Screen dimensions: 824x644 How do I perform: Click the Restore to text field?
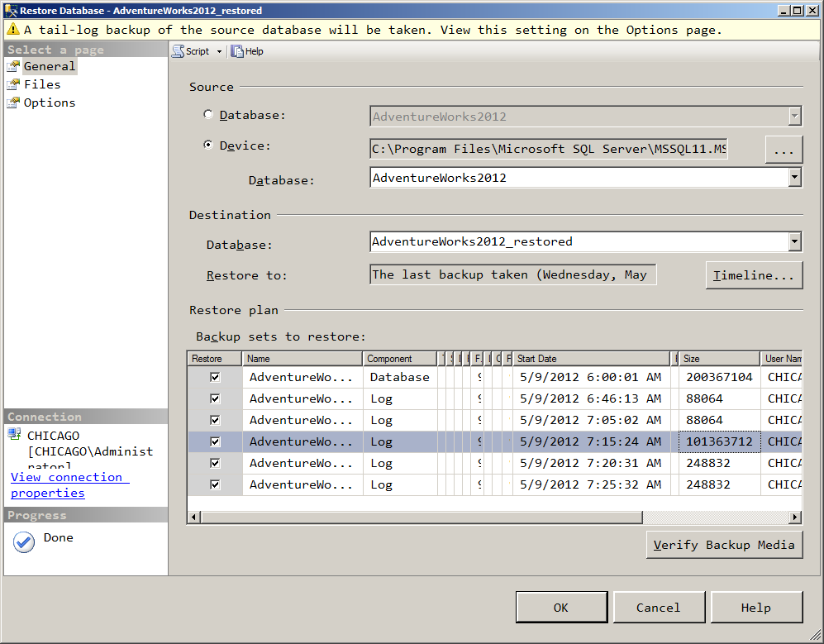(x=513, y=274)
